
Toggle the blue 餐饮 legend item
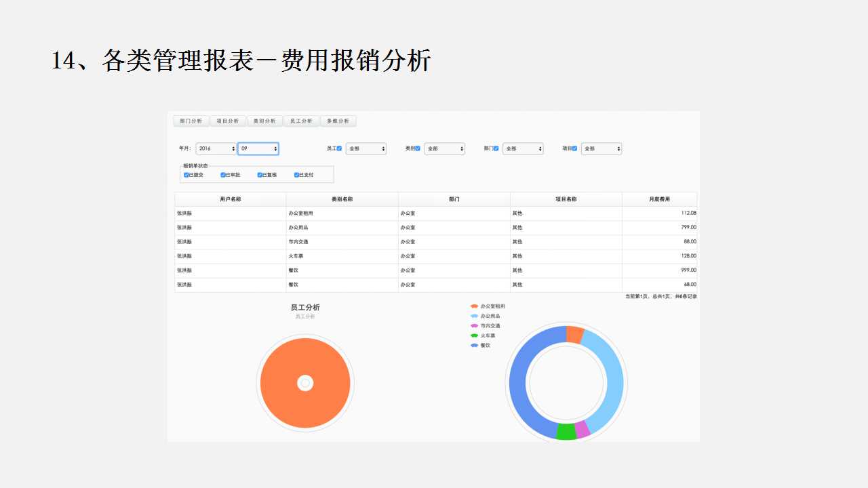click(x=480, y=346)
